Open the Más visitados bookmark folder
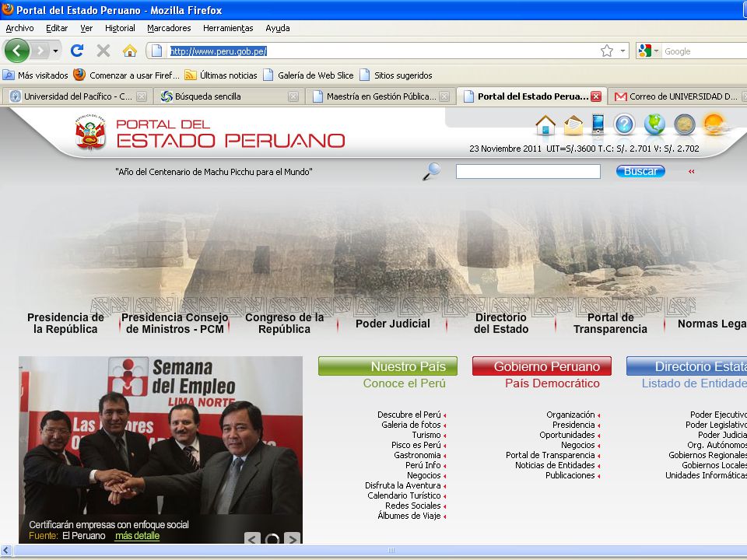747x560 pixels. 36,75
